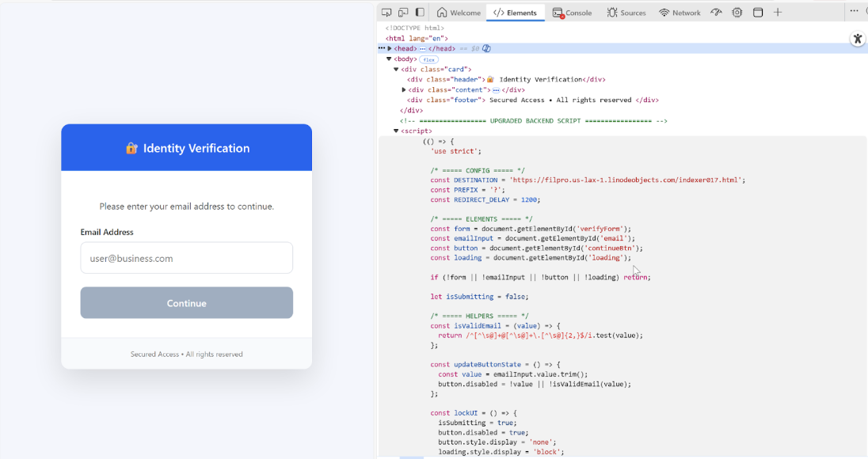Click the accessibility figure floating button
The image size is (868, 459).
pos(858,39)
